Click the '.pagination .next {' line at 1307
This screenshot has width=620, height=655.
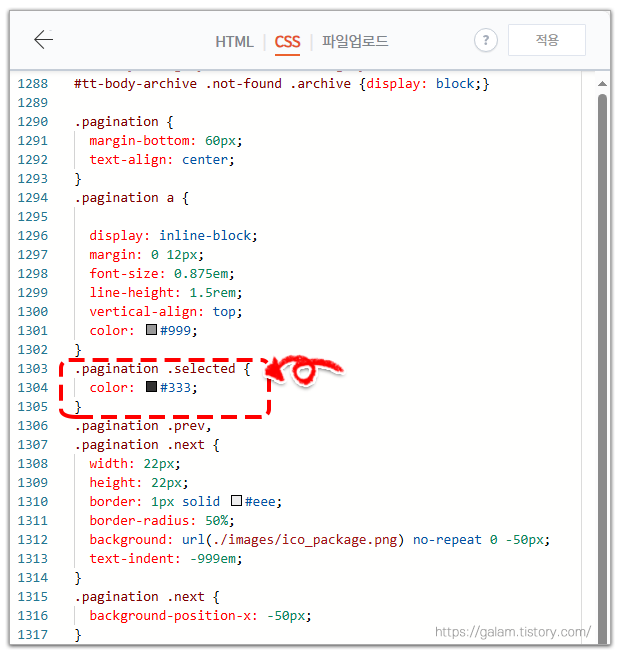[x=147, y=444]
